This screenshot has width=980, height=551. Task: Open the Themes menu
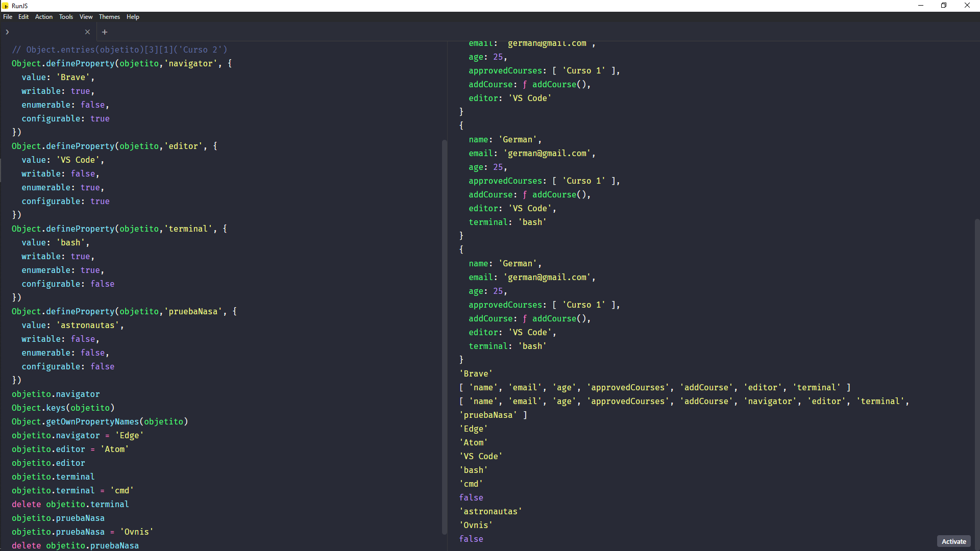coord(109,17)
